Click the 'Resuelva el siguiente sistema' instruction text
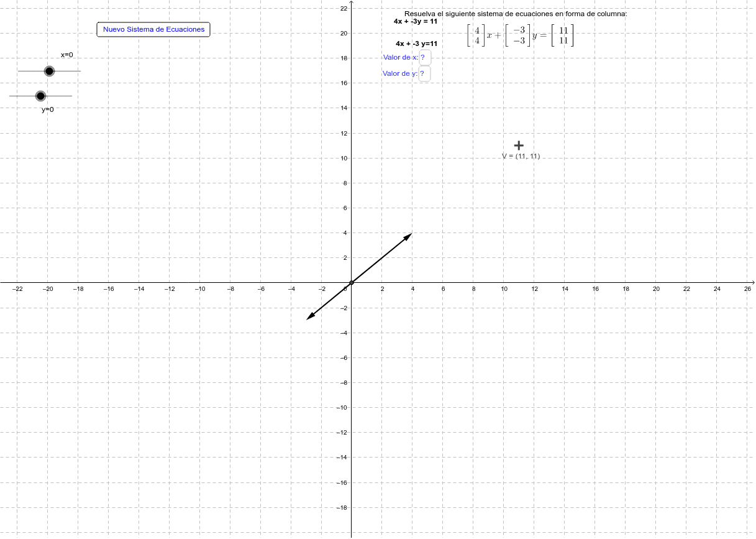This screenshot has height=539, width=756. click(516, 14)
